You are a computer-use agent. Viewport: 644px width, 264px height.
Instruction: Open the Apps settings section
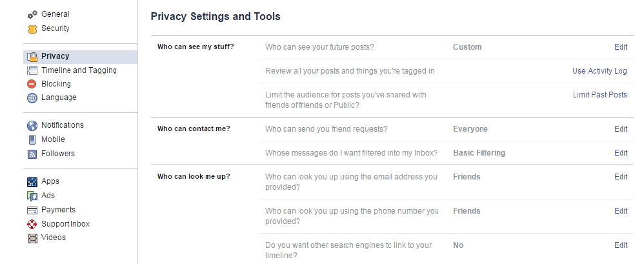(x=50, y=181)
